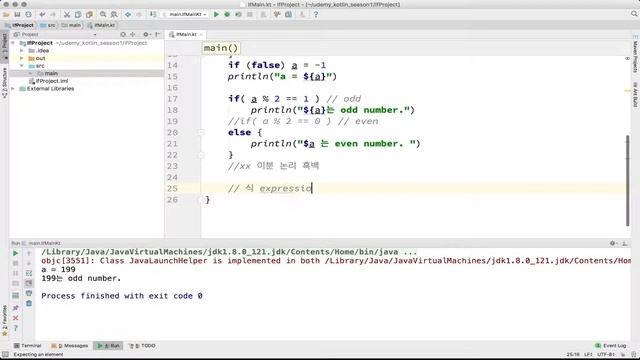Close Run tab with red X icon
640x360 pixels.
(16, 318)
